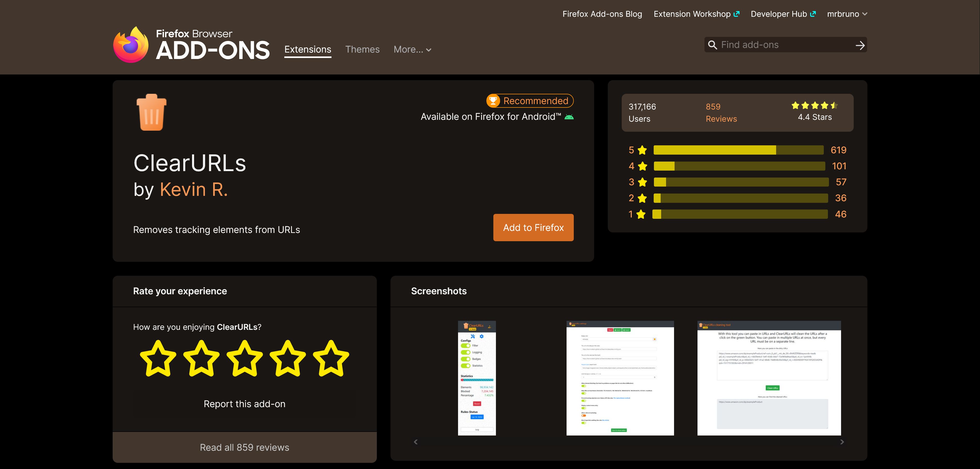Image resolution: width=980 pixels, height=469 pixels.
Task: Click the 36 two-star count
Action: coord(841,198)
